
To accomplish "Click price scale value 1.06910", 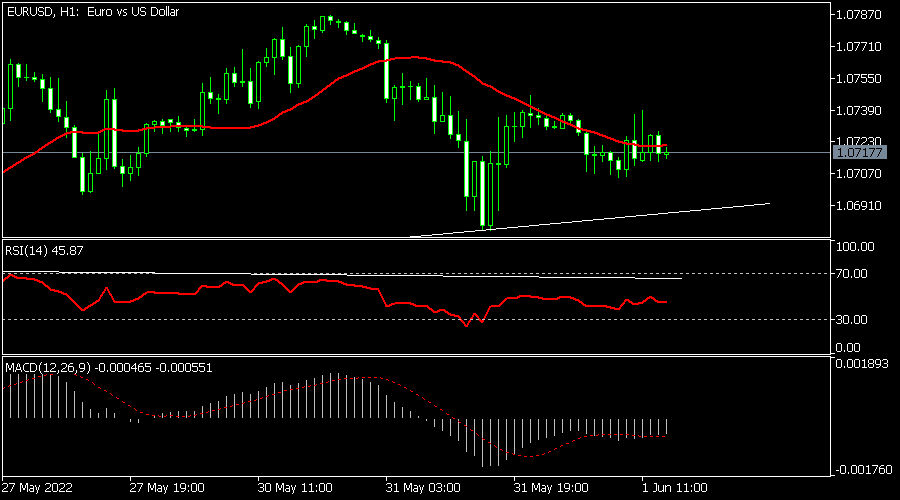I will [x=859, y=206].
